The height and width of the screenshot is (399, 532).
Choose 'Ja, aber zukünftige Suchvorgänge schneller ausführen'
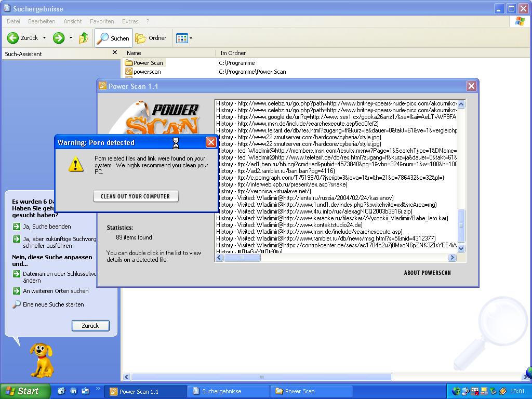tap(54, 242)
